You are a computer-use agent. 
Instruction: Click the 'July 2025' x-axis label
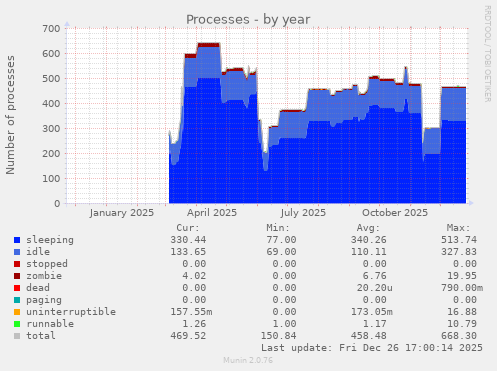[x=303, y=213]
